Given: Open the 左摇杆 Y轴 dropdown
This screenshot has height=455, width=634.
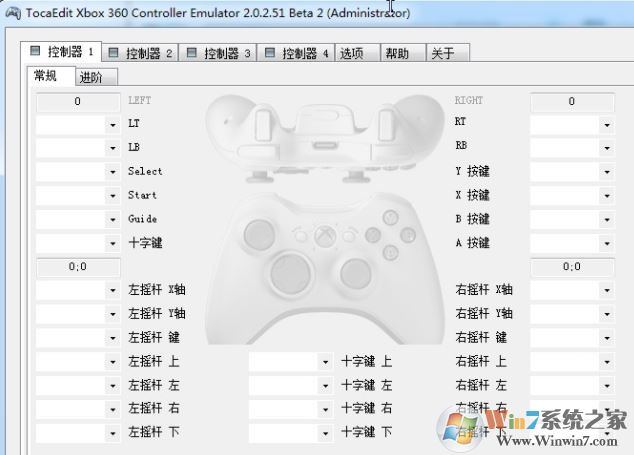Looking at the screenshot, I should click(78, 314).
